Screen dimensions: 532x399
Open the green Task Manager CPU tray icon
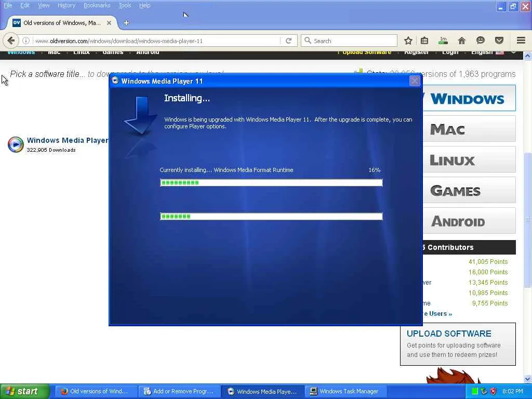tap(475, 391)
